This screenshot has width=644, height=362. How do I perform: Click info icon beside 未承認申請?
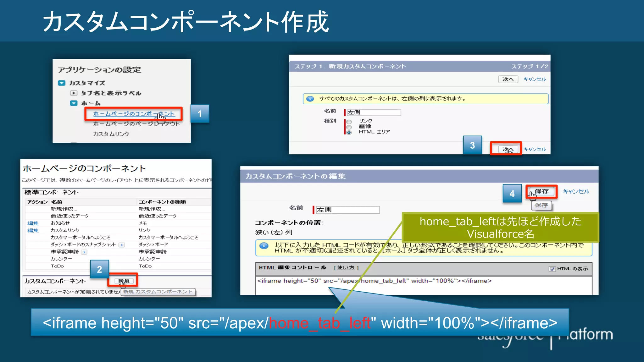84,252
